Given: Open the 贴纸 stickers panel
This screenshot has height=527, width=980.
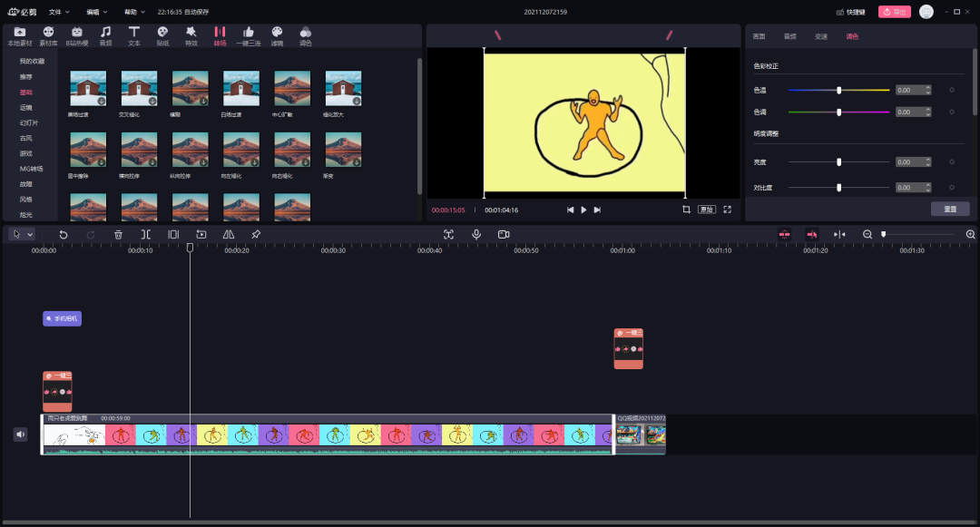Looking at the screenshot, I should click(x=162, y=35).
